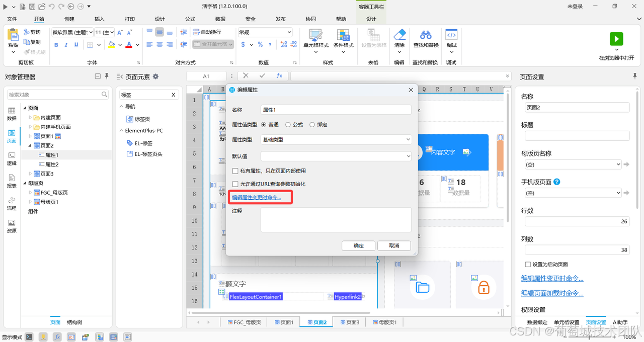Toggle bold formatting
Screen dimensions: 644x342
coord(56,45)
